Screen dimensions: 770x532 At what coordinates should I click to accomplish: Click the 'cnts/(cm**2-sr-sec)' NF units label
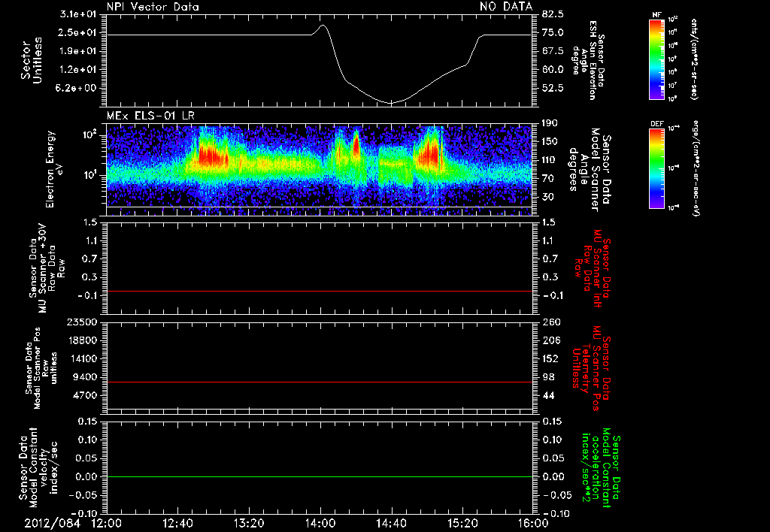[694, 59]
